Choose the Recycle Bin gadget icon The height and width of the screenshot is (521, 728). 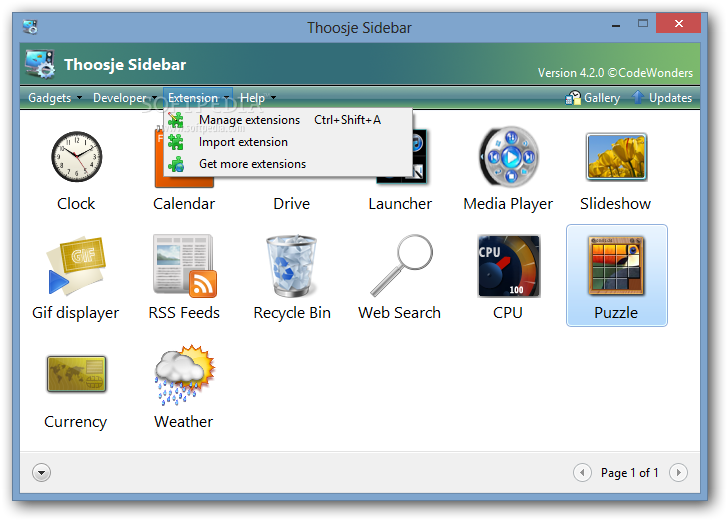tap(292, 266)
